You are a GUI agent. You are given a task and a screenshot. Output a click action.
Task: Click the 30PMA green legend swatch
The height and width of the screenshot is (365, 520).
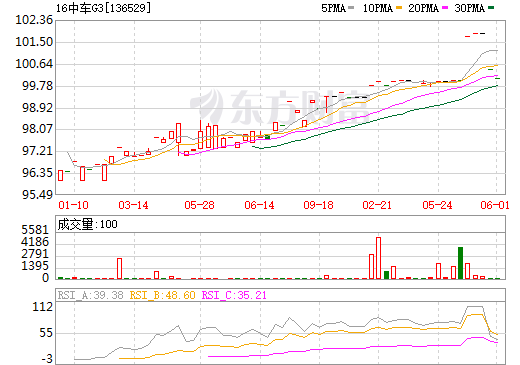point(491,7)
